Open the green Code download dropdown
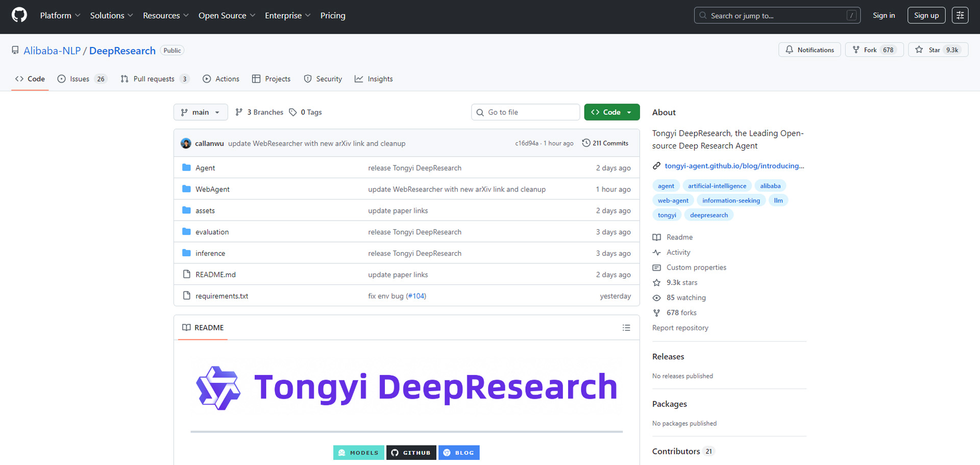980x465 pixels. (x=611, y=112)
